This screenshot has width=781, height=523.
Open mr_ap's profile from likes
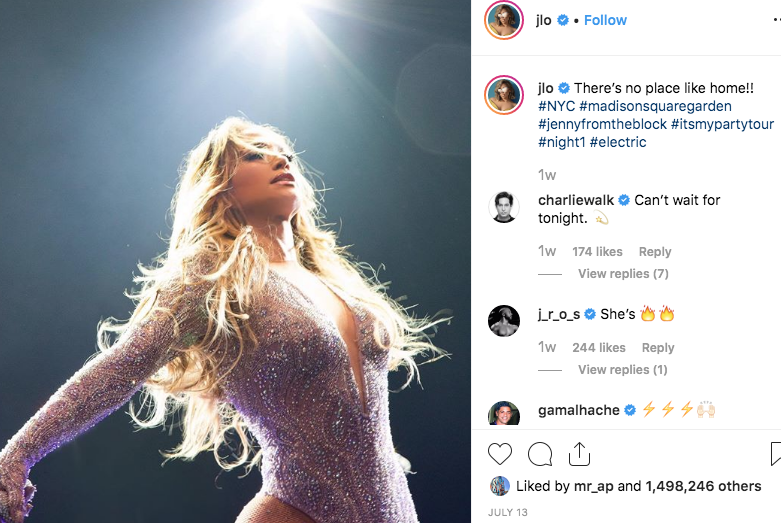click(x=593, y=486)
